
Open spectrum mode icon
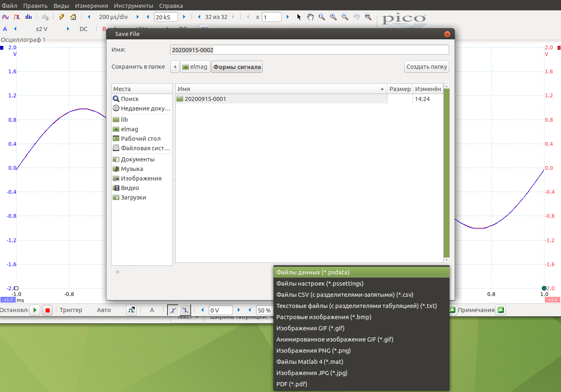[x=29, y=17]
